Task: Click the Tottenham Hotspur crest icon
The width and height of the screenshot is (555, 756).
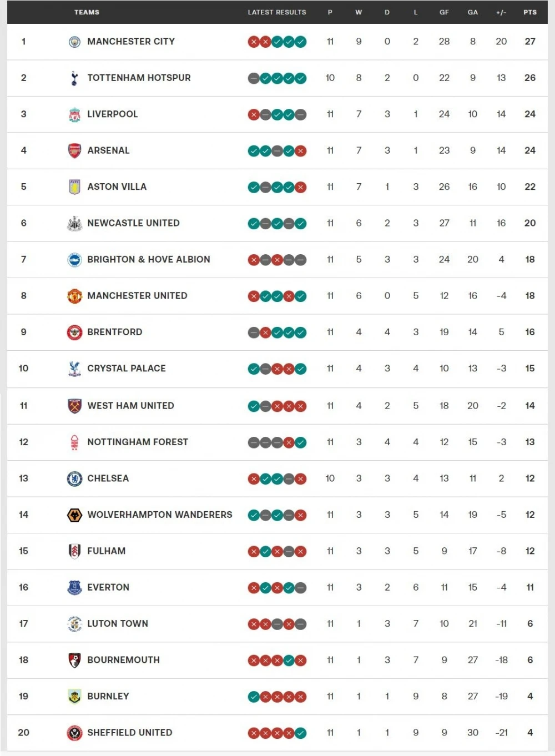Action: 74,78
